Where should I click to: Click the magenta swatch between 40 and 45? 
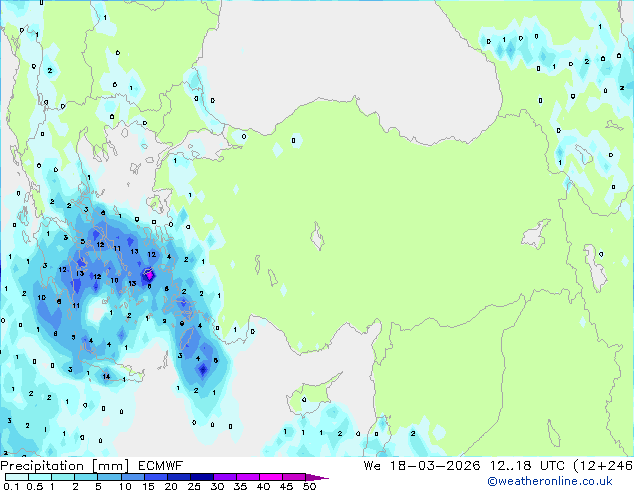(271, 477)
